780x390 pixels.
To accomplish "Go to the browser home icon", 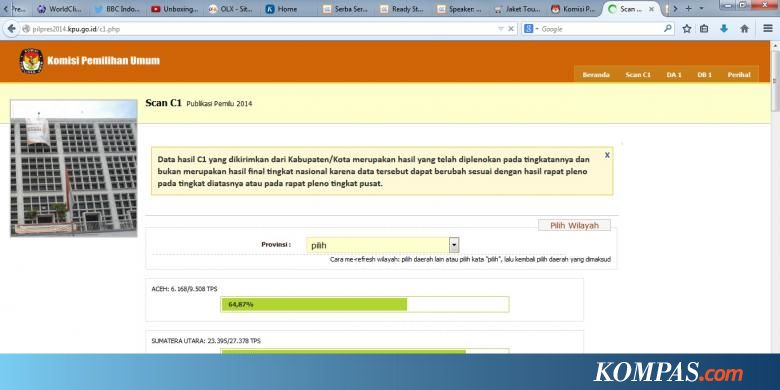I will pos(744,29).
